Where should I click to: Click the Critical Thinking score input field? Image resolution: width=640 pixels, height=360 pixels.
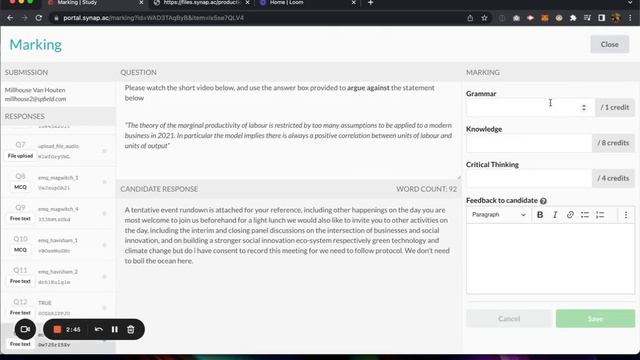coord(529,178)
